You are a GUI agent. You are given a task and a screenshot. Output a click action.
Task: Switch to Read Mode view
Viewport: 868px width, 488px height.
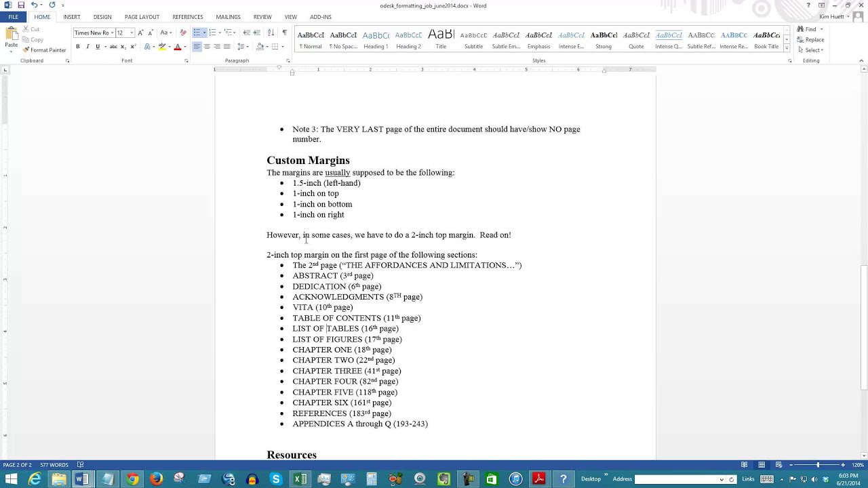tap(745, 465)
